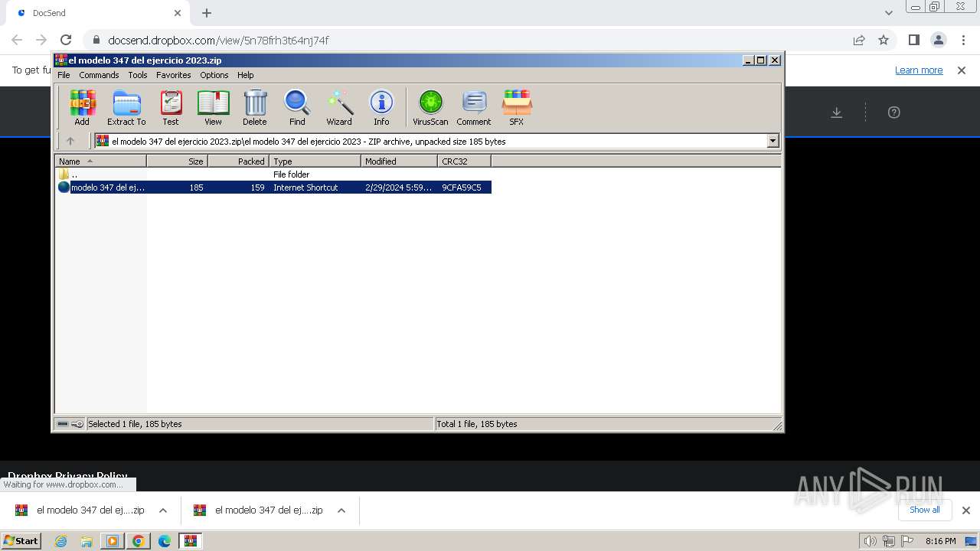The height and width of the screenshot is (551, 980).
Task: Click the share page icon in address bar
Action: [x=859, y=40]
